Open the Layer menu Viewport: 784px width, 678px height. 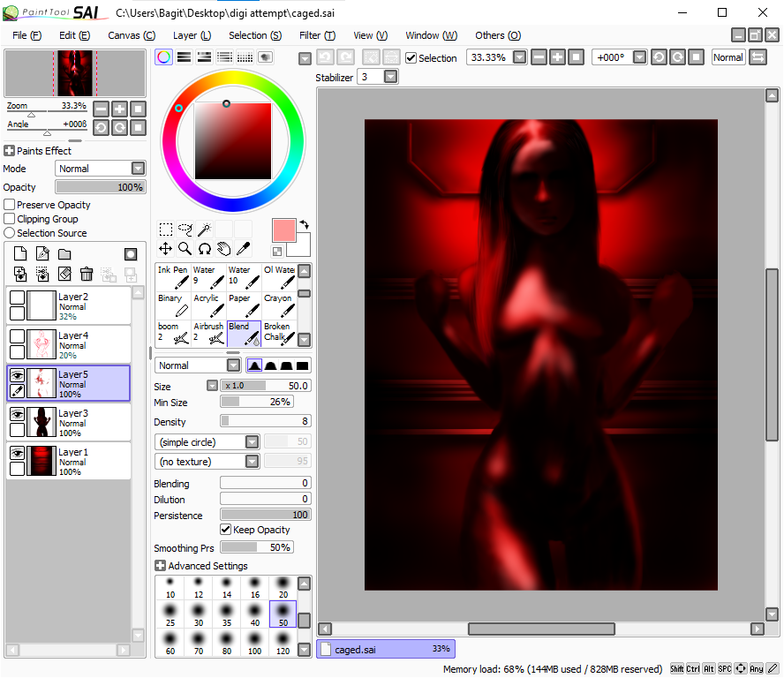pyautogui.click(x=192, y=35)
